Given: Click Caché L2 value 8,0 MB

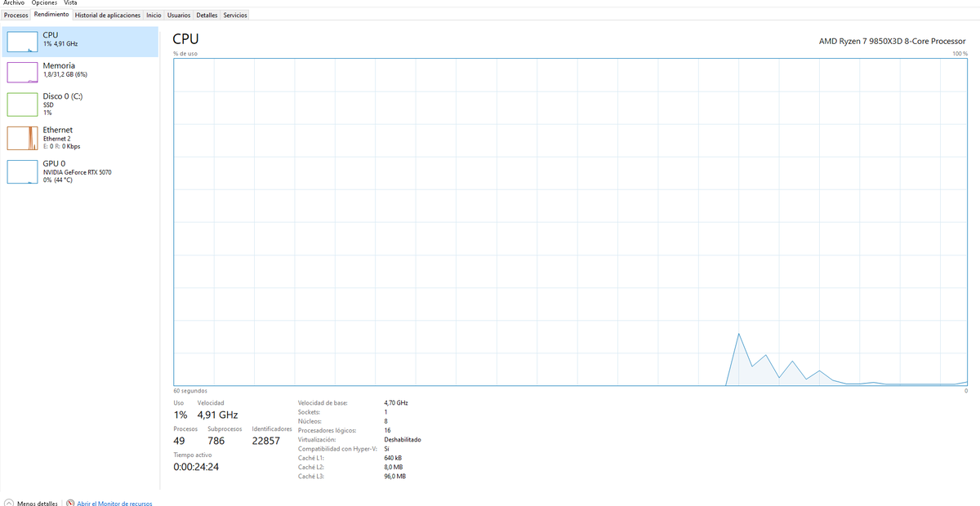Looking at the screenshot, I should [394, 467].
